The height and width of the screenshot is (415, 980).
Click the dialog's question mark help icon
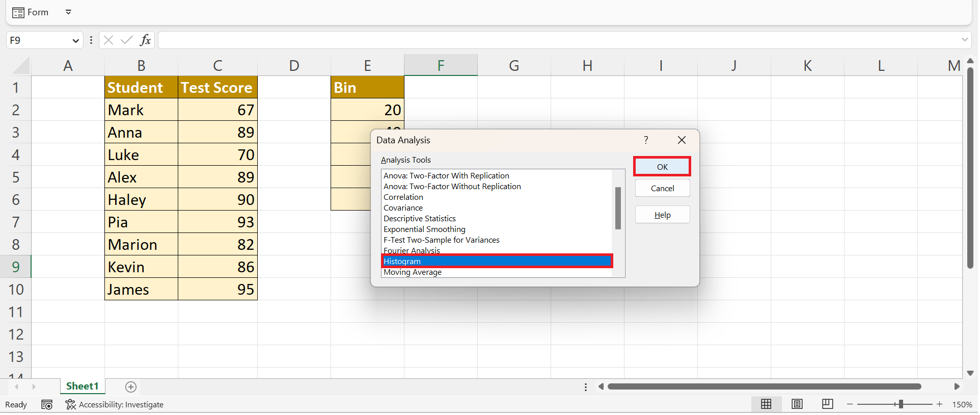click(x=646, y=140)
